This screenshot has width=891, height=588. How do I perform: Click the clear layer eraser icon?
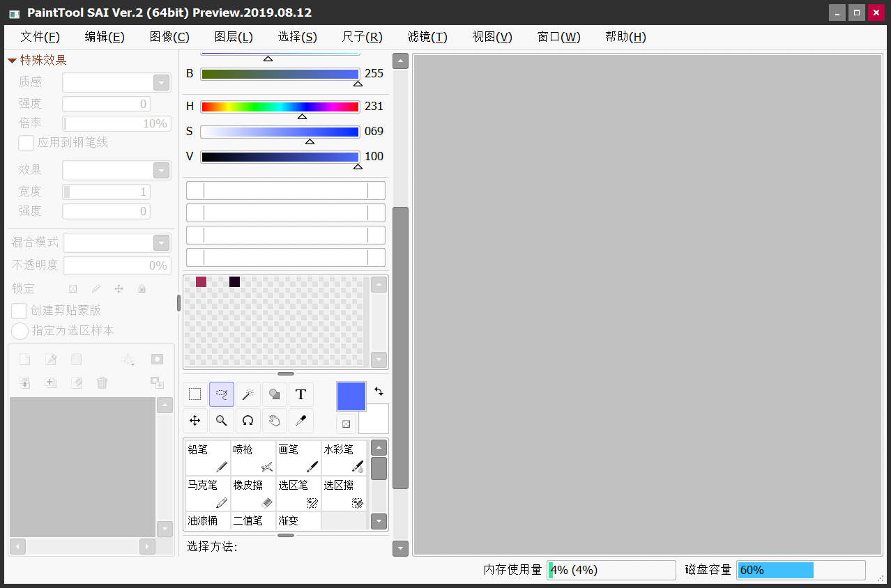[x=77, y=382]
